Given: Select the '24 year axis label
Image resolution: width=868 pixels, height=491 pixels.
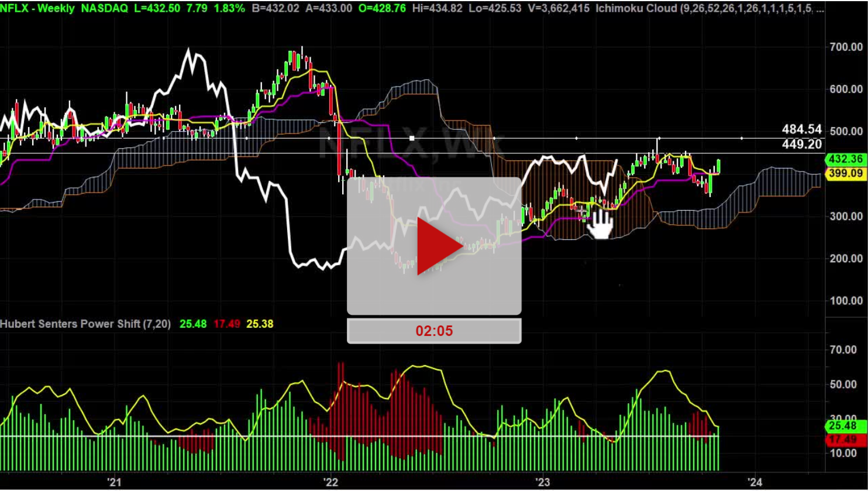Looking at the screenshot, I should point(755,482).
